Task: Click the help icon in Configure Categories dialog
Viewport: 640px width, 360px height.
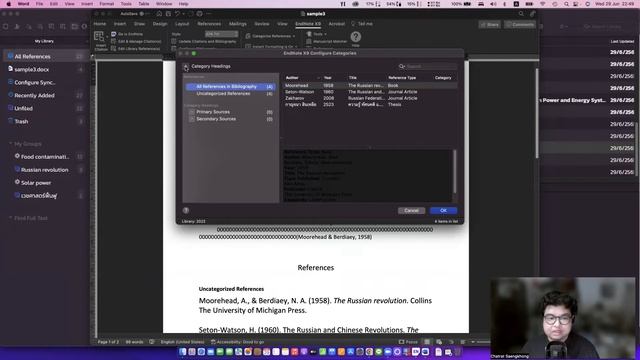Action: tap(186, 210)
